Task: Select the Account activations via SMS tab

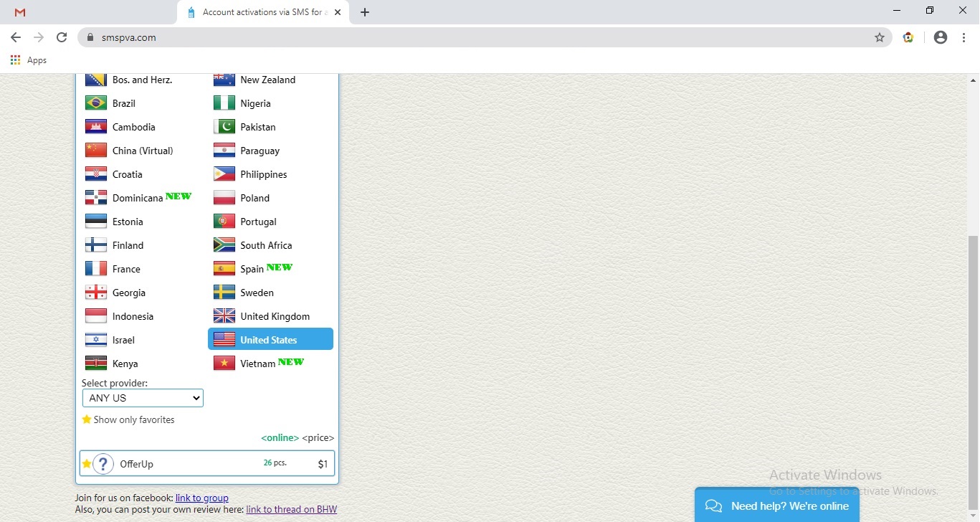Action: (x=262, y=12)
